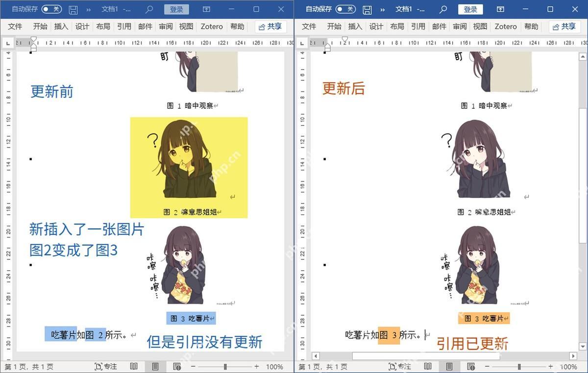The height and width of the screenshot is (373, 588).
Task: Click left scroll arrow in right window
Action: 316,356
